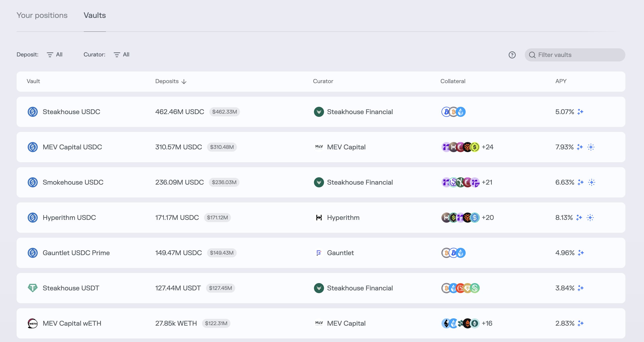Viewport: 644px width, 342px height.
Task: Click the Steakhouse USDC token icon
Action: 33,112
